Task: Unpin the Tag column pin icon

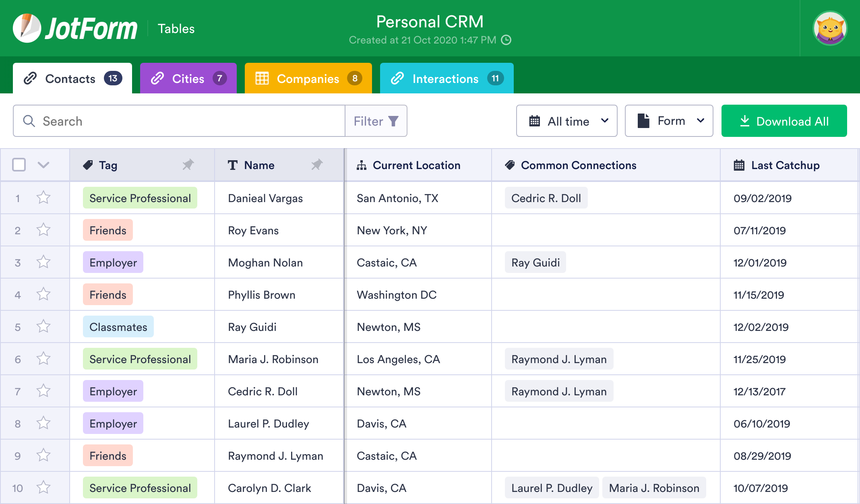Action: point(188,165)
